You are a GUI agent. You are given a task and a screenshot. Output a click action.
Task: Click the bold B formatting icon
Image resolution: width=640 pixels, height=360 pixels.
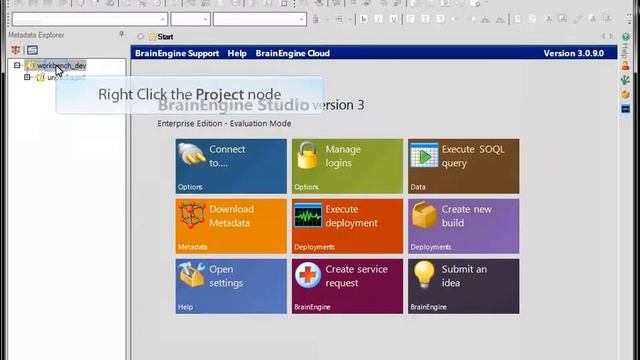click(364, 19)
